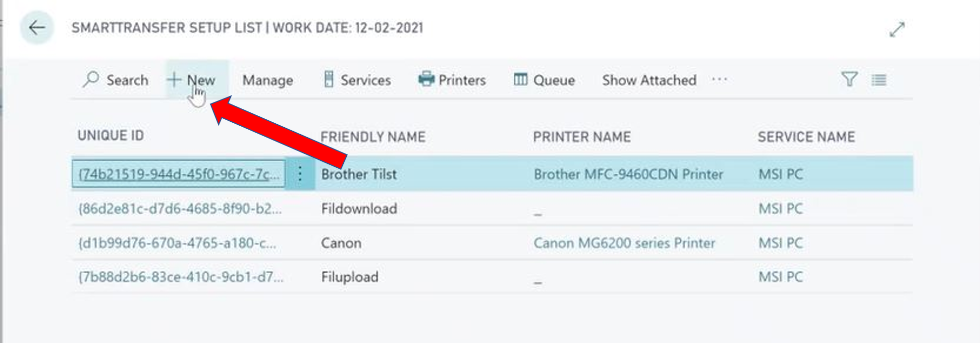980x343 pixels.
Task: Select the Show Attached action
Action: 649,80
